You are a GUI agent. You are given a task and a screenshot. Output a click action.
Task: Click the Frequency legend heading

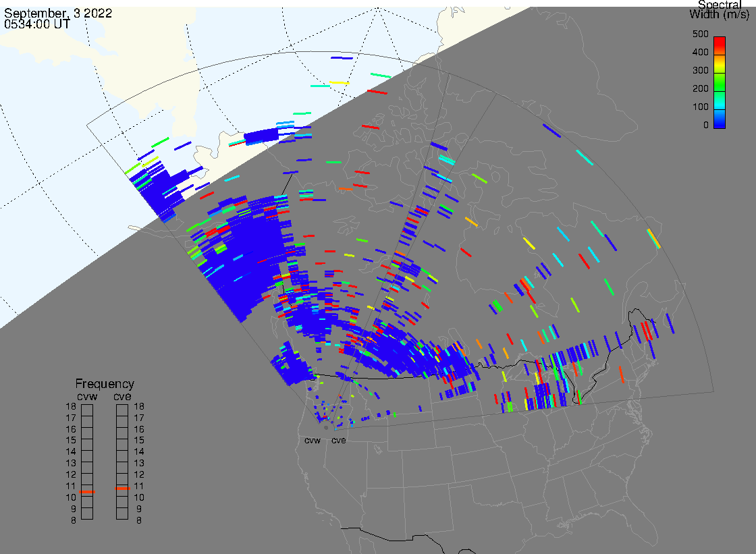point(105,384)
